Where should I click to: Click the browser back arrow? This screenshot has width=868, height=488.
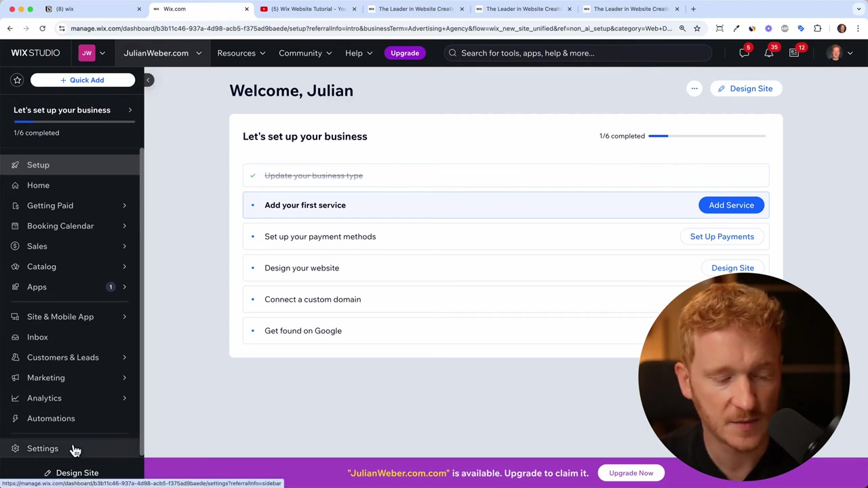9,28
